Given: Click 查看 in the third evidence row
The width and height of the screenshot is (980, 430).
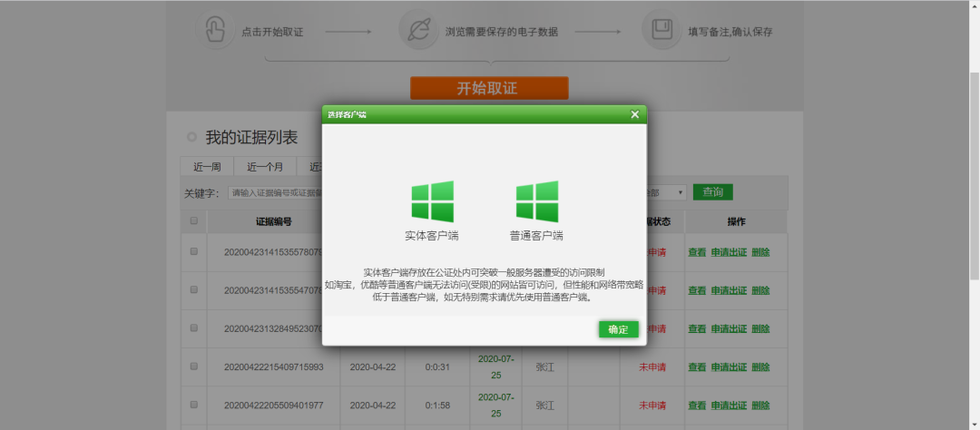Looking at the screenshot, I should [697, 328].
